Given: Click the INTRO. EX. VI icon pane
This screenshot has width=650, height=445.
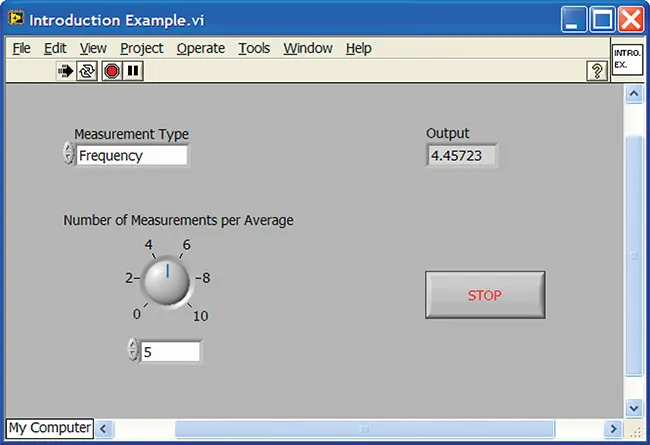Looking at the screenshot, I should tap(626, 58).
